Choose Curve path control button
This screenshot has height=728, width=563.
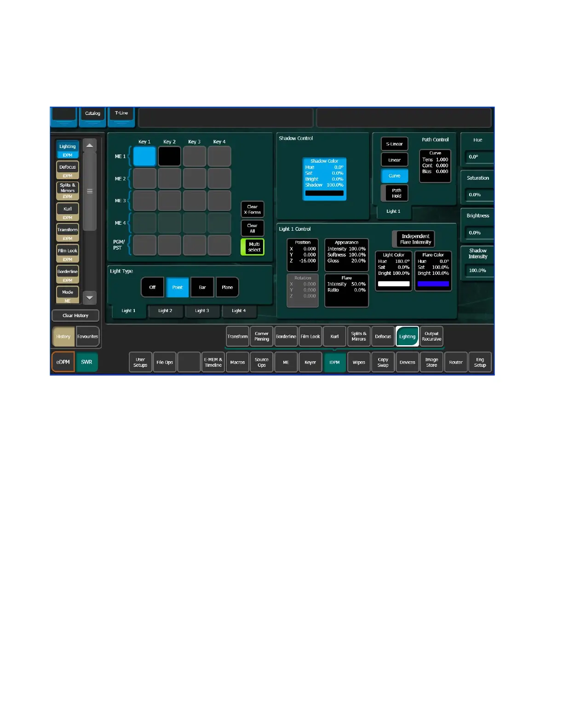click(395, 176)
